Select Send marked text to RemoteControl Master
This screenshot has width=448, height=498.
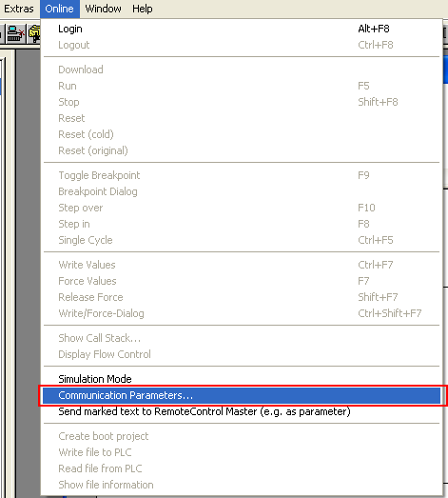click(242, 411)
